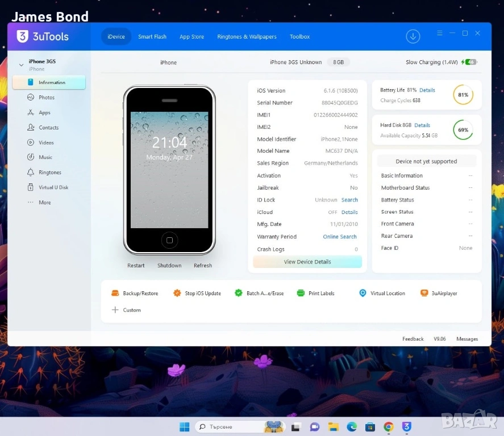Collapse the iPhone 3GS device tree

click(22, 65)
